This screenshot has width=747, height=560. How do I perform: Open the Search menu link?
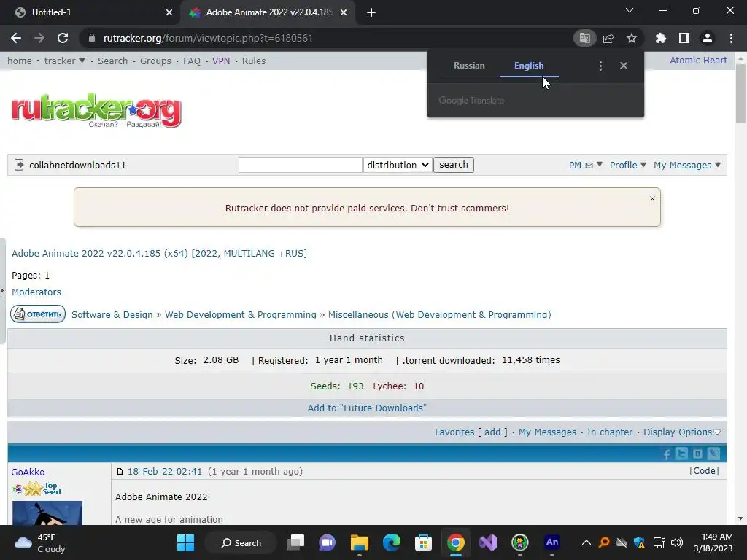[112, 61]
